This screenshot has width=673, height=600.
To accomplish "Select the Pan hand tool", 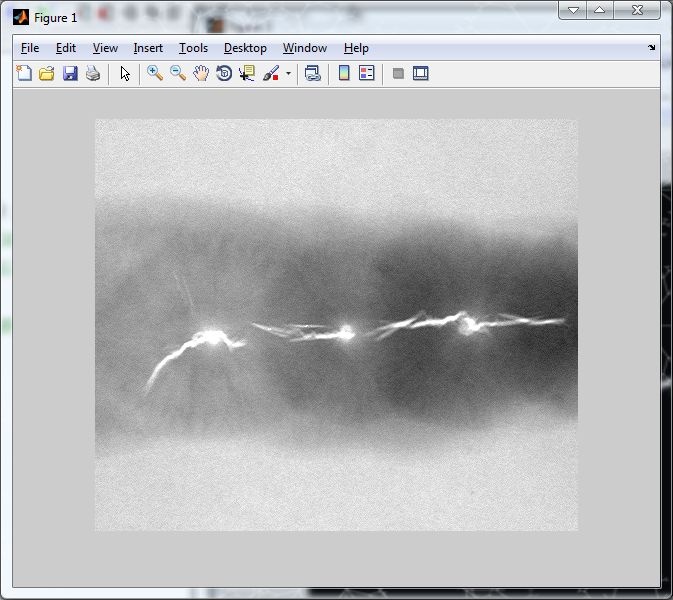I will point(201,73).
